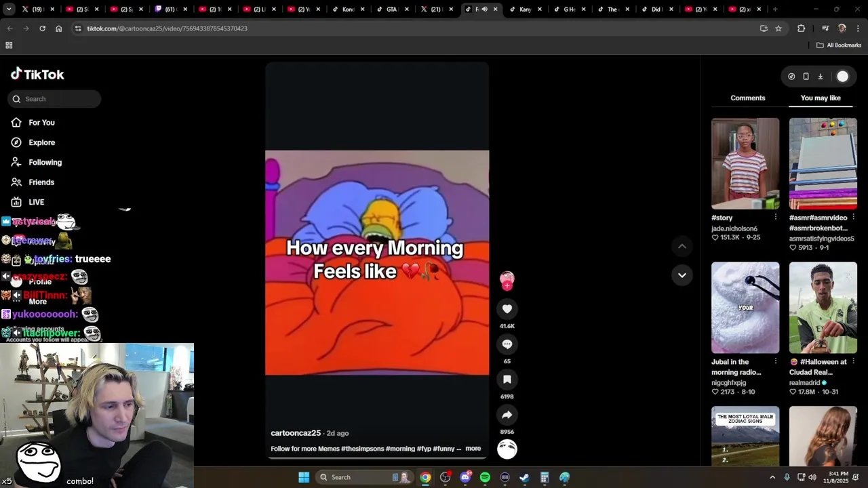Show hidden system tray icons chevron
This screenshot has height=488, width=868.
pyautogui.click(x=772, y=477)
